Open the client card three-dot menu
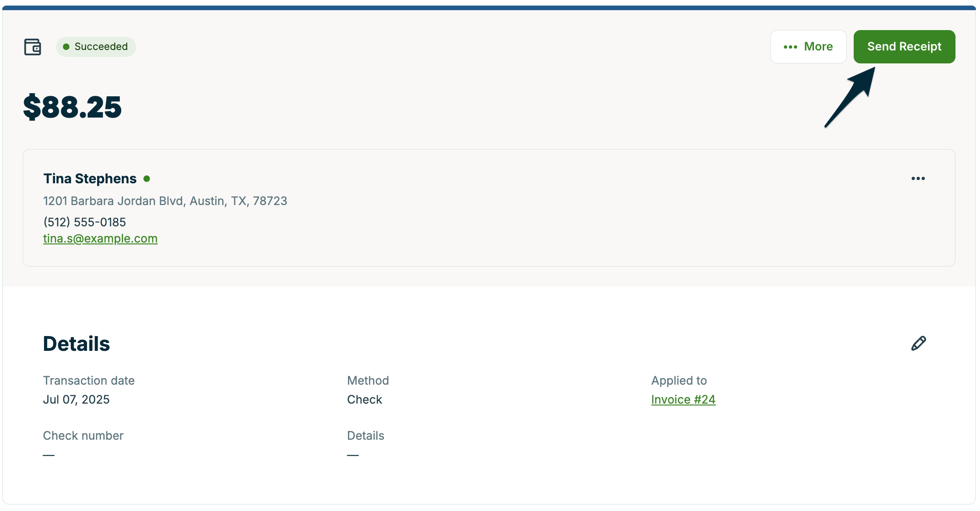Screen dimensions: 980x511 [918, 179]
